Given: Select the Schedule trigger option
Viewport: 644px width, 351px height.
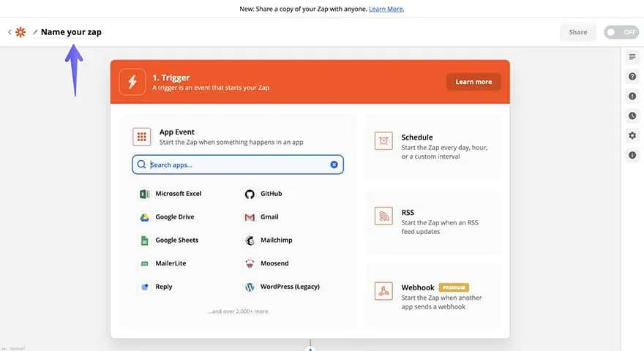Looking at the screenshot, I should click(x=433, y=146).
